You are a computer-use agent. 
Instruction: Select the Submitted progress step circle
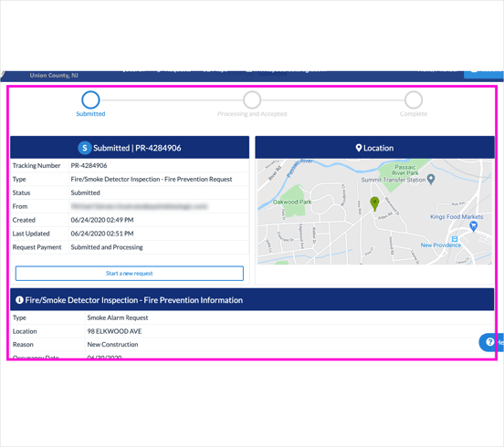click(x=90, y=99)
